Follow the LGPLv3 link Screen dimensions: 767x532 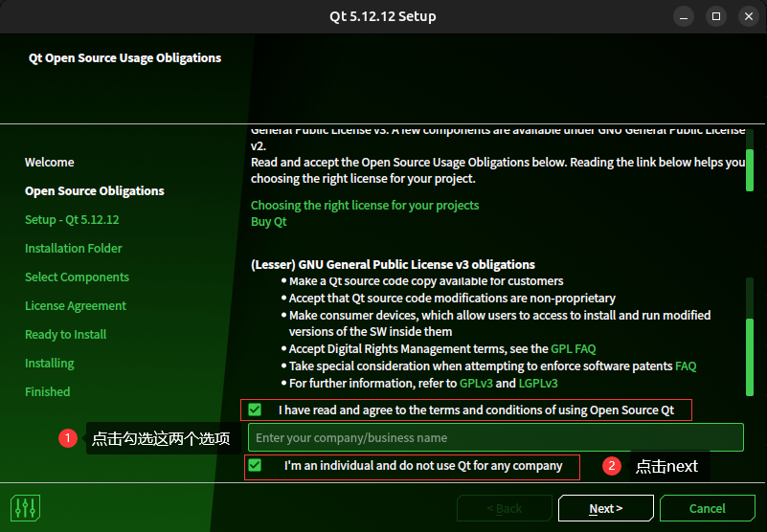click(x=538, y=383)
